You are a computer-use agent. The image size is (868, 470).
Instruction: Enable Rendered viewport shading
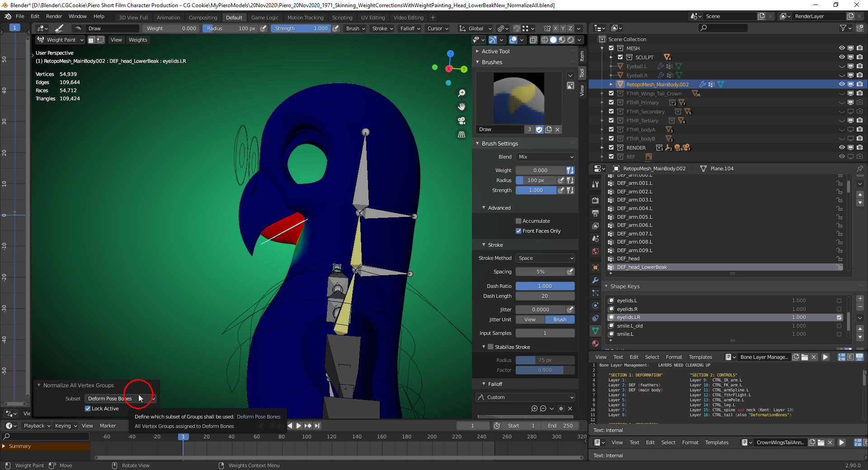tap(570, 40)
